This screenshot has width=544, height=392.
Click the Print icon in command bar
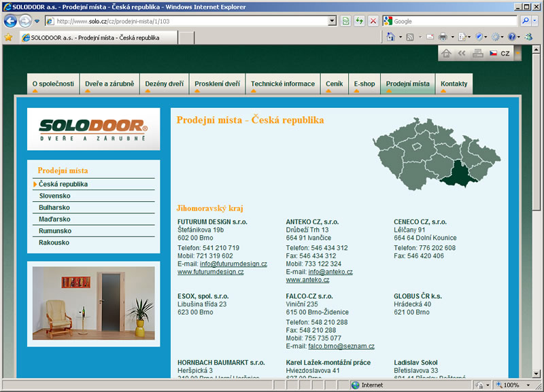(442, 37)
